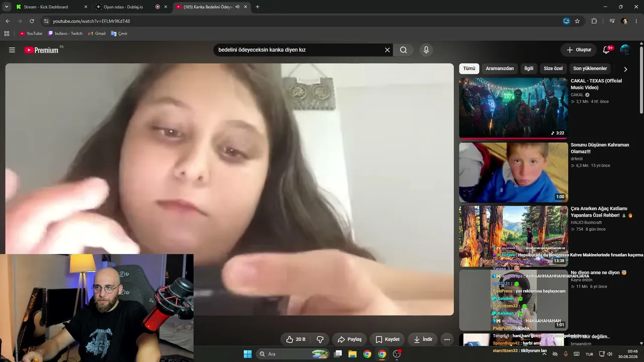Start voice search with microphone
644x362 pixels.
(x=426, y=50)
